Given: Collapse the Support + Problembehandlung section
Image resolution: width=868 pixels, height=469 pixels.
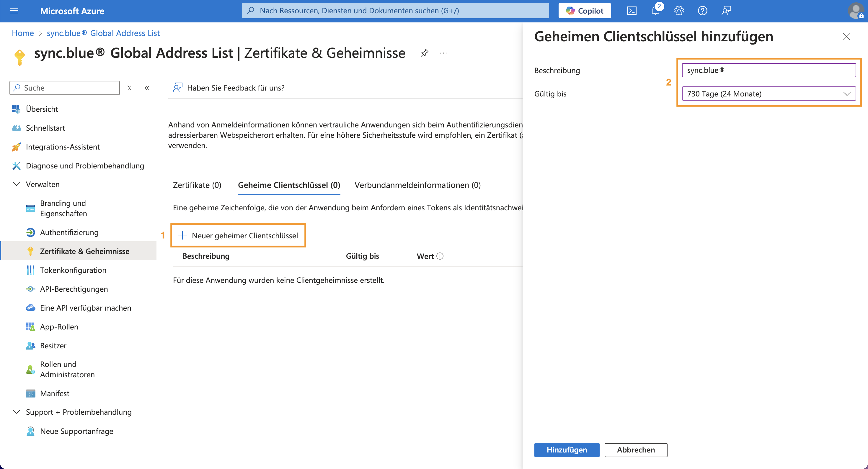Looking at the screenshot, I should pyautogui.click(x=16, y=412).
